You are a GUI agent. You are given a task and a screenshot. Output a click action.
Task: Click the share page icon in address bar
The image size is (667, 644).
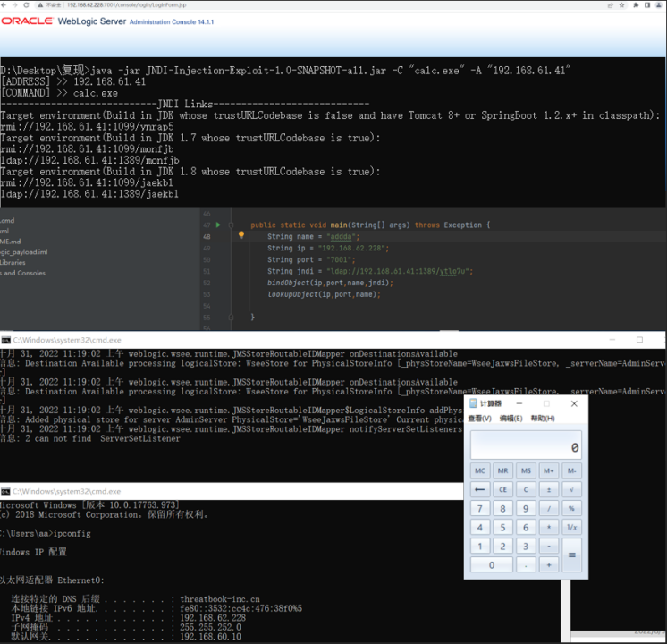[611, 5]
